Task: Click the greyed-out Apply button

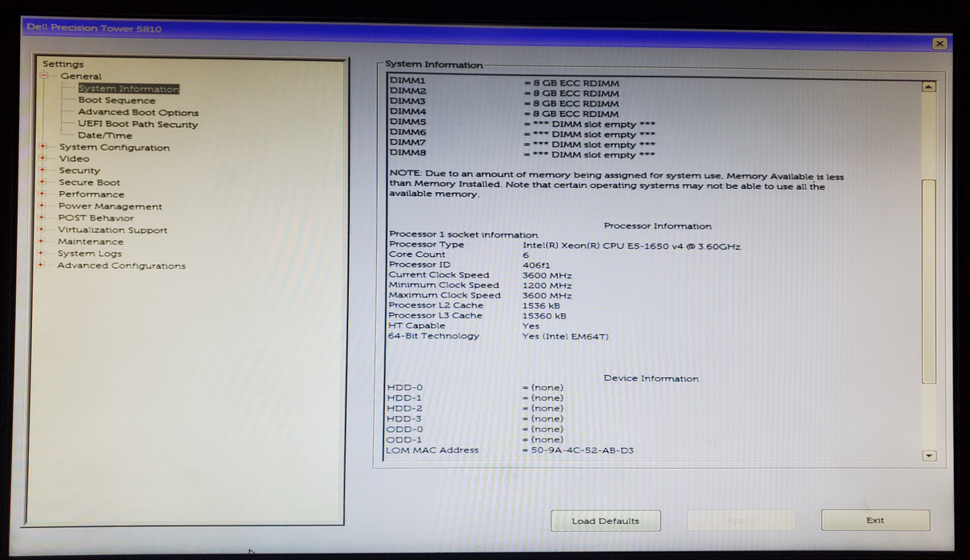Action: coord(741,521)
